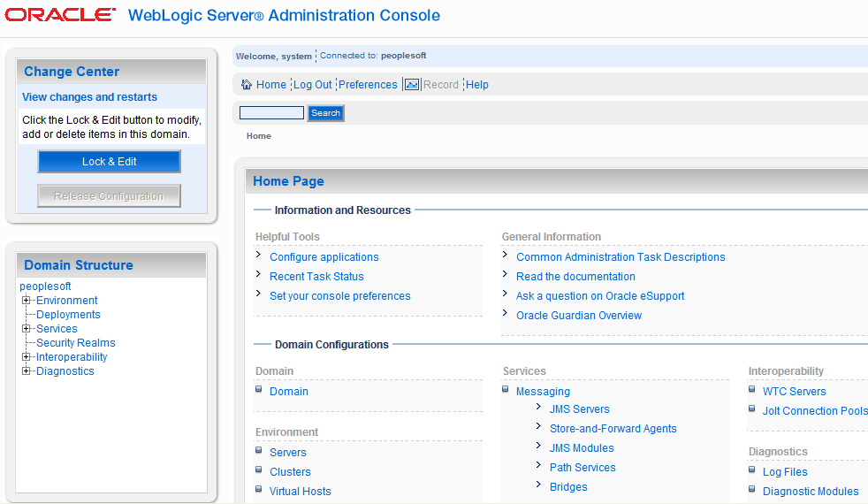Click arrow bullet beside Recent Task Status
Viewport: 868px width, 504px height.
(x=258, y=273)
